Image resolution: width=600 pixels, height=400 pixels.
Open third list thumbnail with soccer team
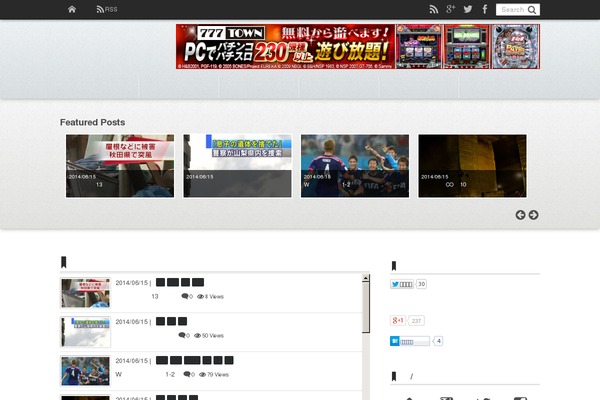pyautogui.click(x=85, y=371)
